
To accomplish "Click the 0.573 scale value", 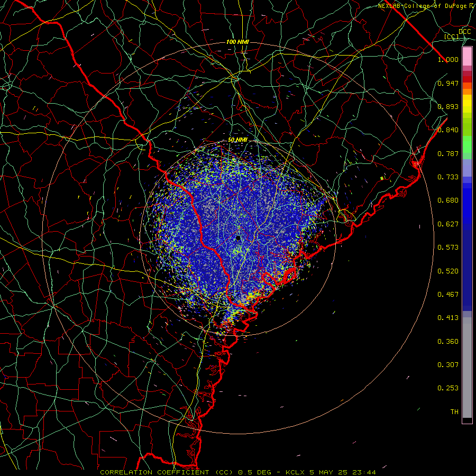I will 448,248.
